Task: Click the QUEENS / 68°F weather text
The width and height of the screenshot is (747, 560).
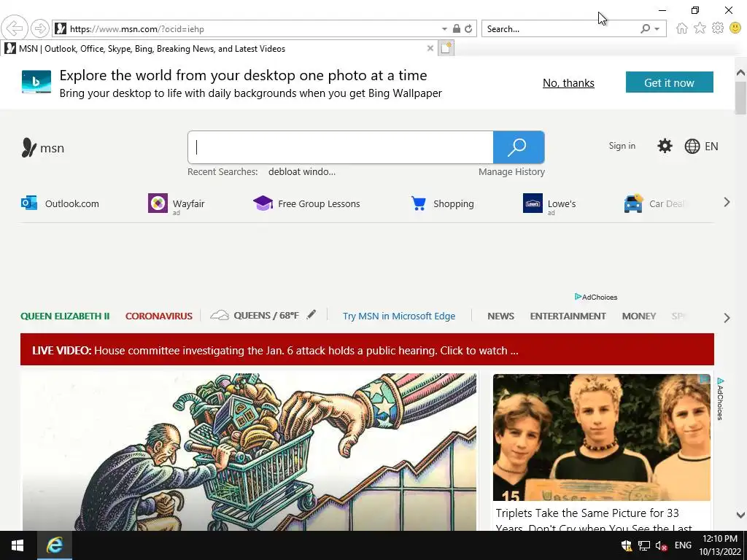Action: 266,315
